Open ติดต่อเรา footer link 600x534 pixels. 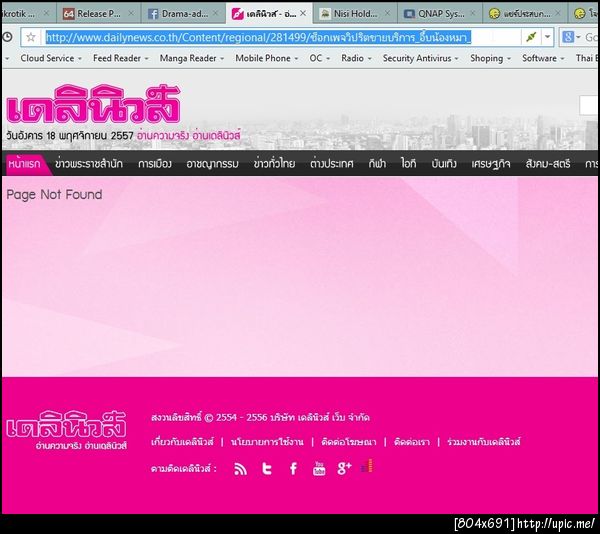(412, 442)
